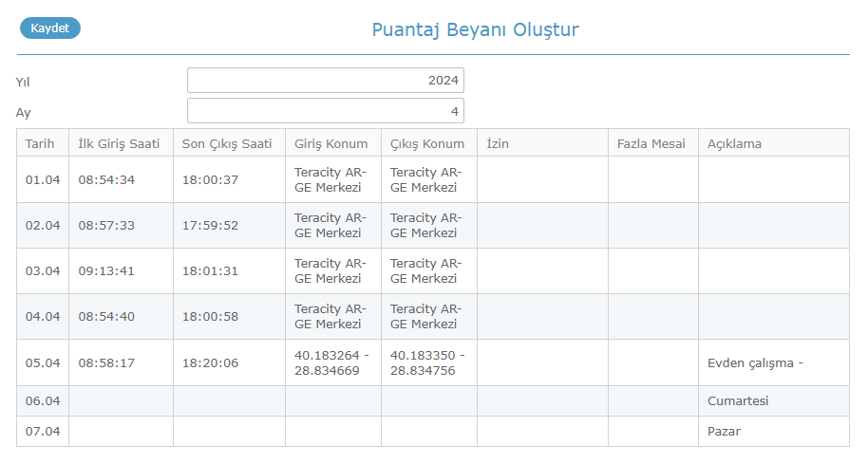
Task: Select the İlk Giriş Saati column header
Action: [121, 143]
